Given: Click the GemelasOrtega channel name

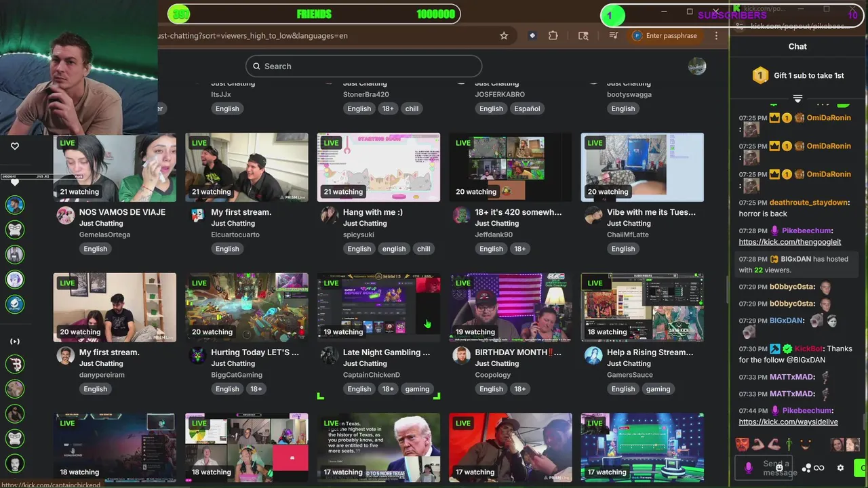Looking at the screenshot, I should tap(104, 235).
